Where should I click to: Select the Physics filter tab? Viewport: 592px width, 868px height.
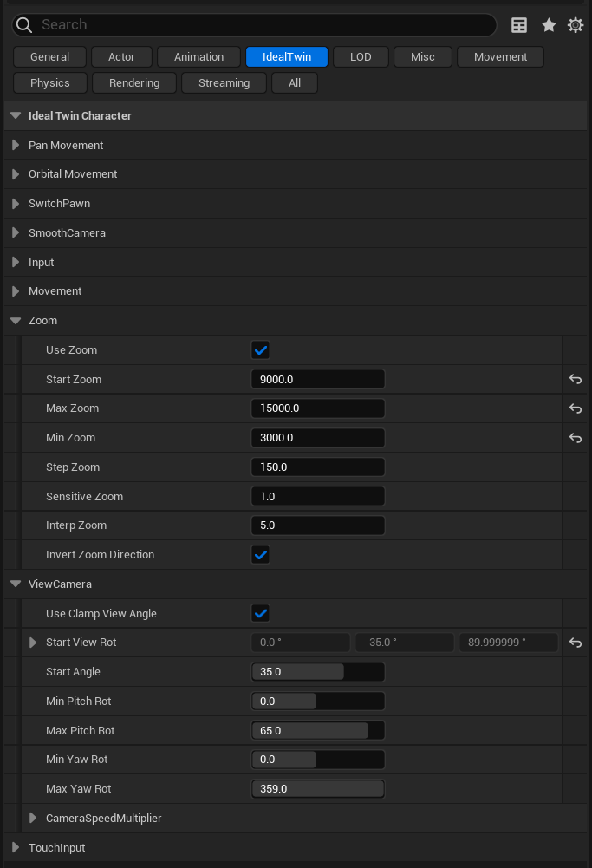click(50, 83)
